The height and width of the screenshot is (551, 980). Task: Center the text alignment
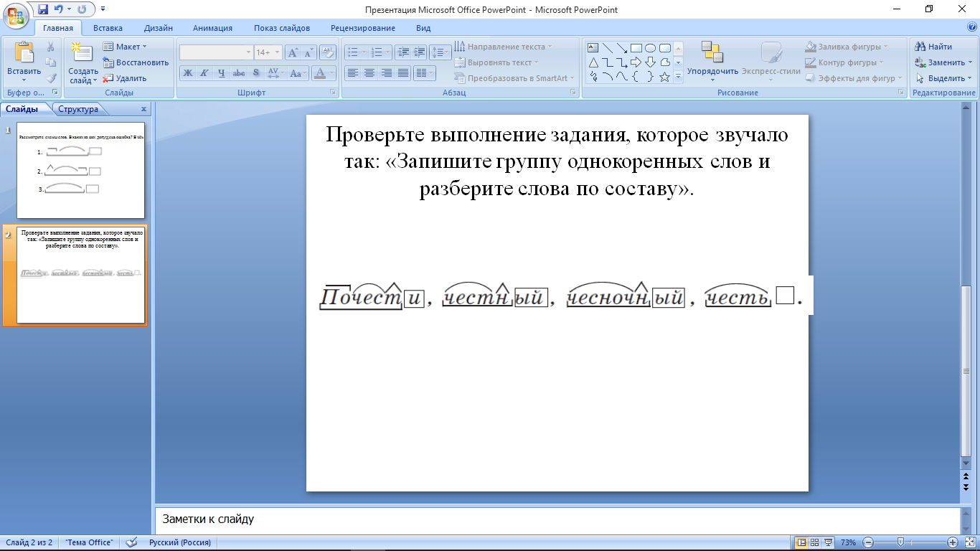click(369, 72)
